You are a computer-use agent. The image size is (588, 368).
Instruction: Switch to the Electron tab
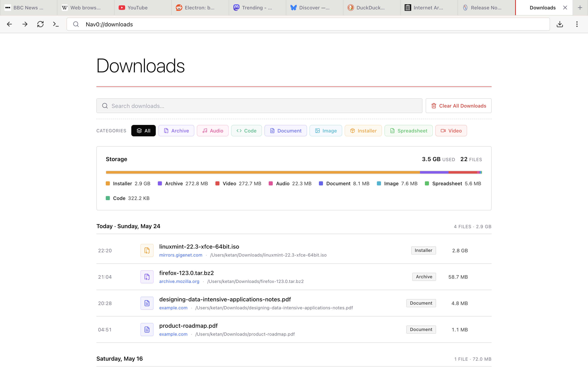200,8
